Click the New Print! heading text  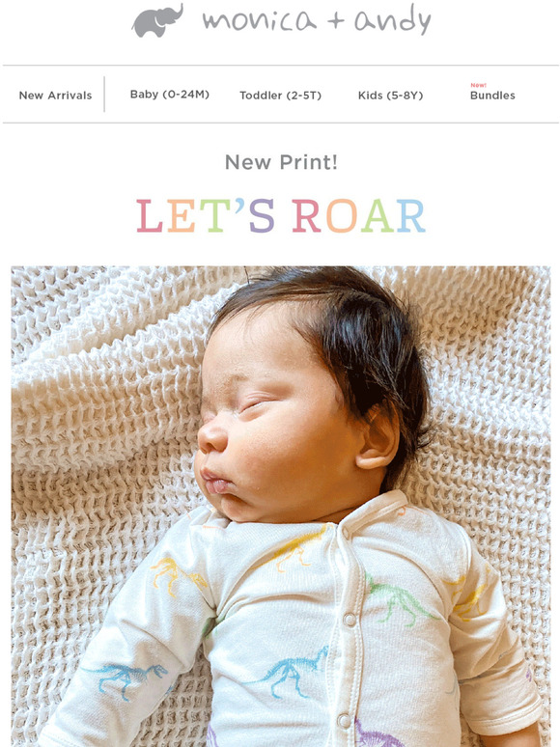[x=281, y=162]
